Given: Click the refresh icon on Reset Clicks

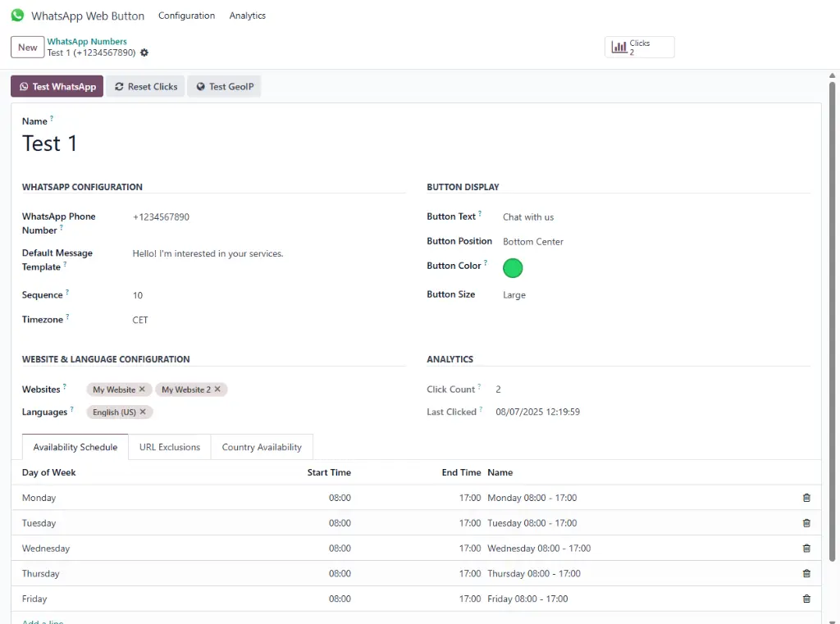Looking at the screenshot, I should [120, 86].
